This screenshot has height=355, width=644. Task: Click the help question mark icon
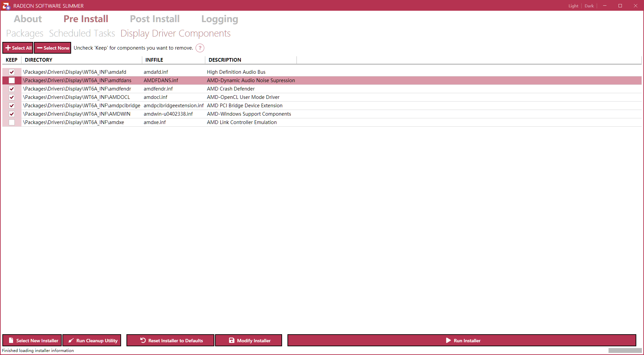click(200, 48)
